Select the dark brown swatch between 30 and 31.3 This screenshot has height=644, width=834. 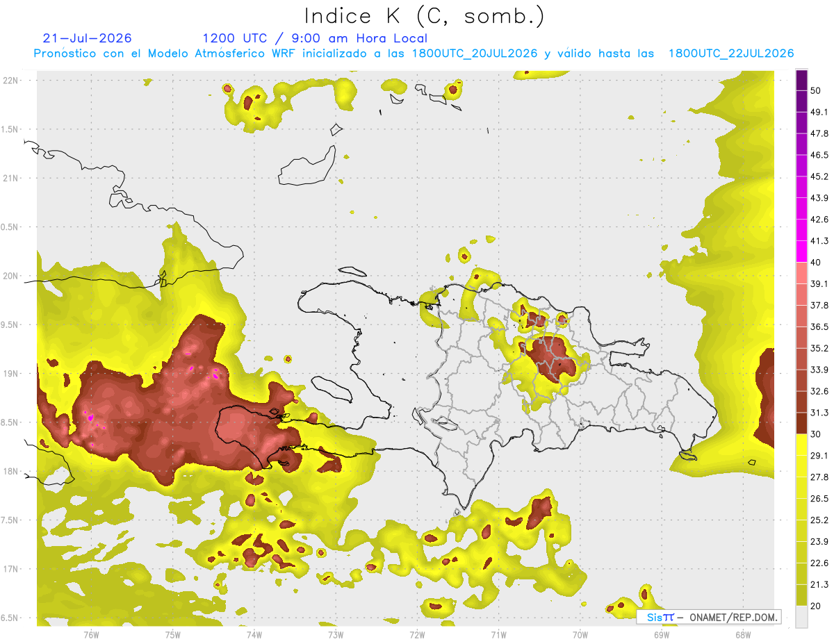pos(801,423)
